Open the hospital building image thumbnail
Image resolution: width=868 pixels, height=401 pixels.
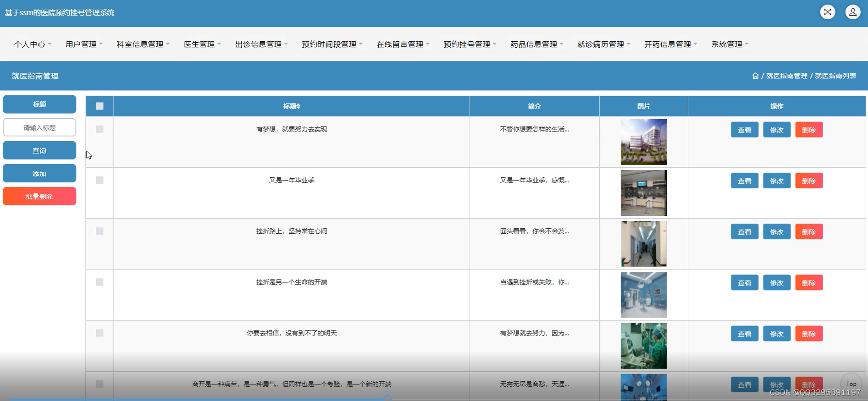coord(643,142)
